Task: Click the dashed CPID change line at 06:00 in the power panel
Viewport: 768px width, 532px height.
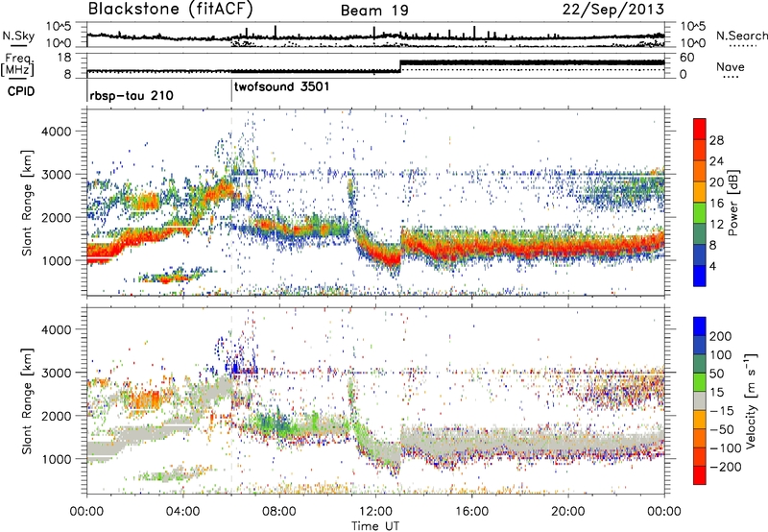Action: coord(231,203)
